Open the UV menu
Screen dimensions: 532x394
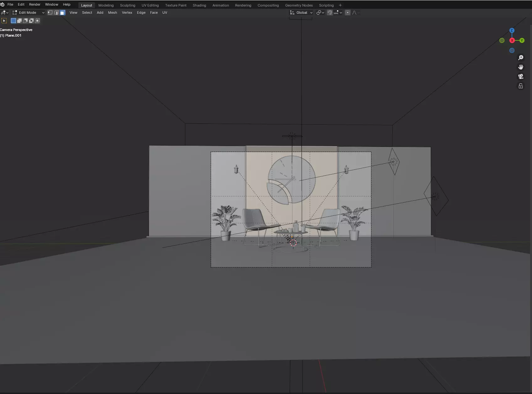(165, 13)
